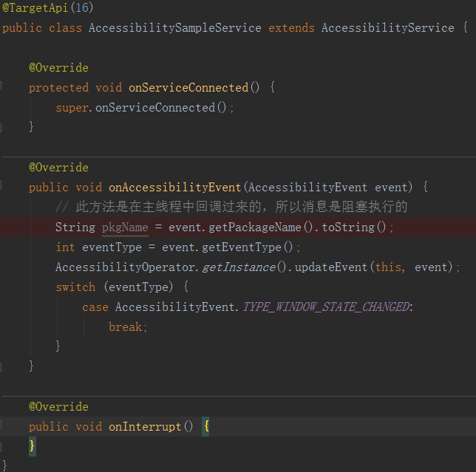Click the 'class' keyword in the declaration
Screen dimensions: 476x472
click(x=65, y=28)
